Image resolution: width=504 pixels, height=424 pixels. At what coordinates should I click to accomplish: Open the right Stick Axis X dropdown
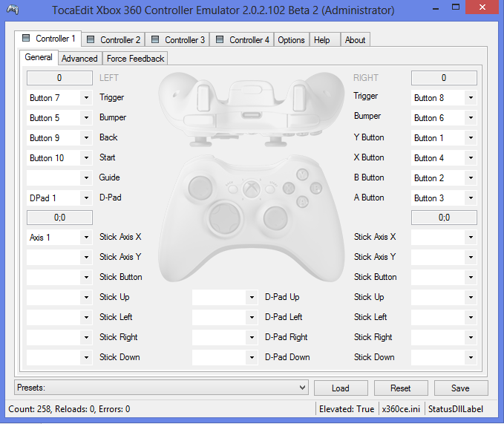(x=444, y=237)
